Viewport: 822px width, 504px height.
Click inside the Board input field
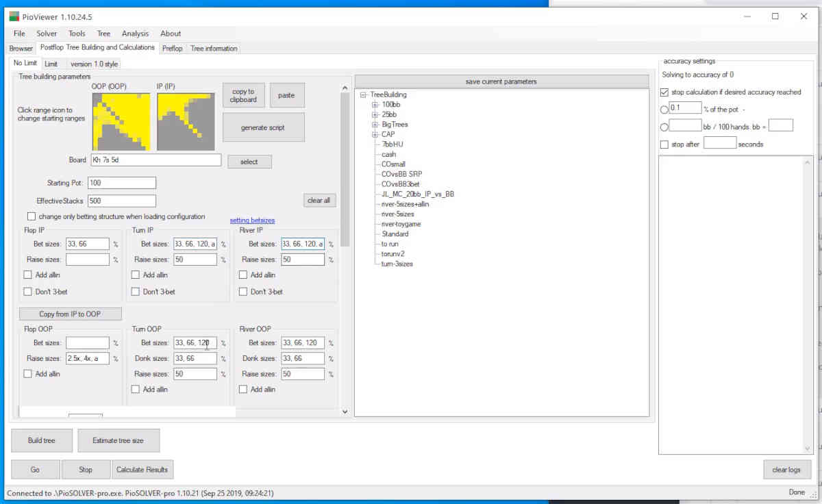pos(154,159)
